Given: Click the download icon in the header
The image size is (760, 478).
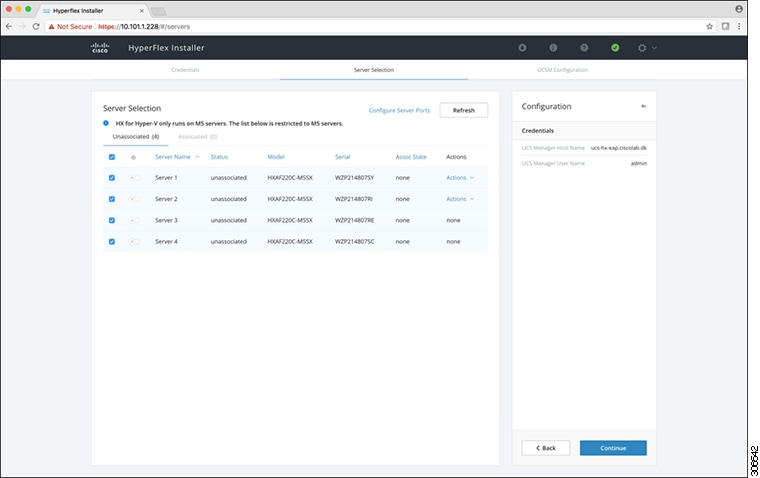Looking at the screenshot, I should pyautogui.click(x=522, y=47).
